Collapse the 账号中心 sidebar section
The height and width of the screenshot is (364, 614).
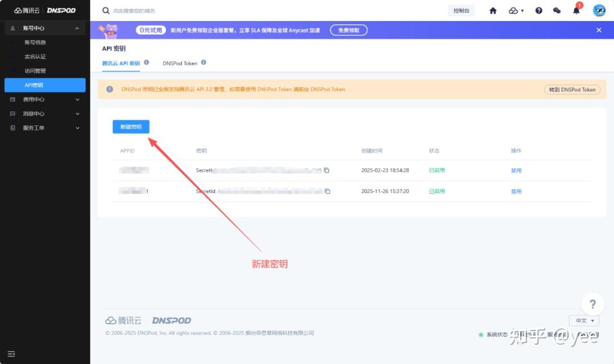coord(77,28)
